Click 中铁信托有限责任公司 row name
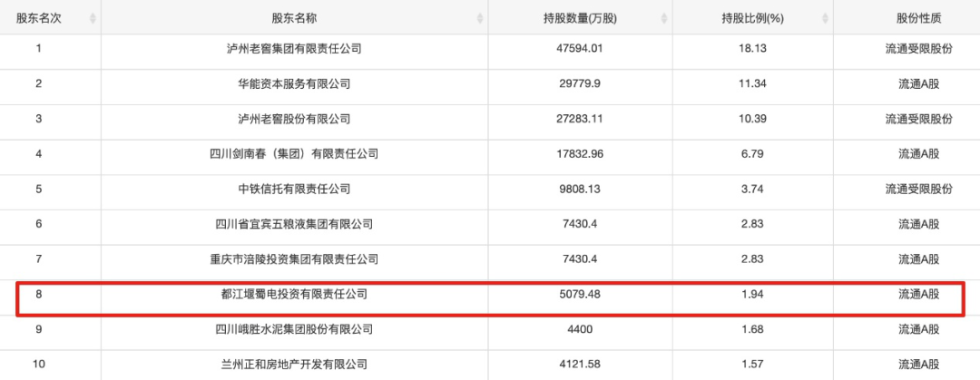This screenshot has height=380, width=980. [294, 189]
